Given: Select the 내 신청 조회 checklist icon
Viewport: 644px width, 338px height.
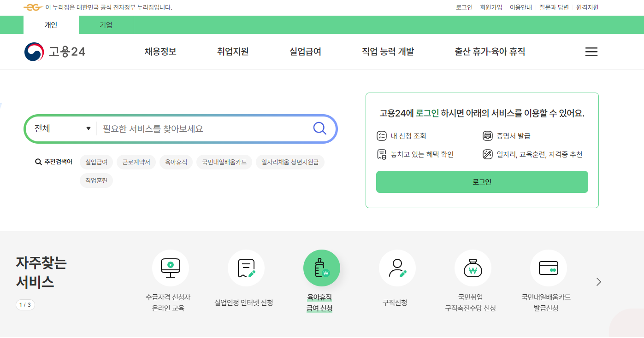Looking at the screenshot, I should tap(381, 136).
